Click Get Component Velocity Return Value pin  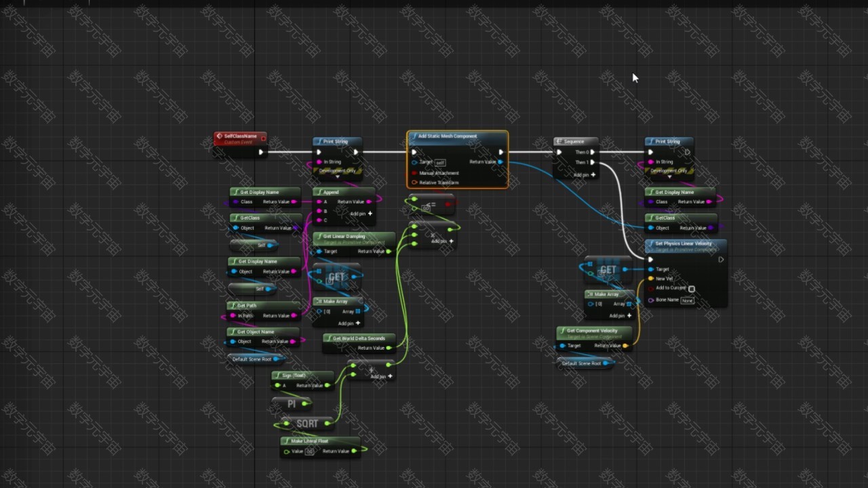pos(625,346)
